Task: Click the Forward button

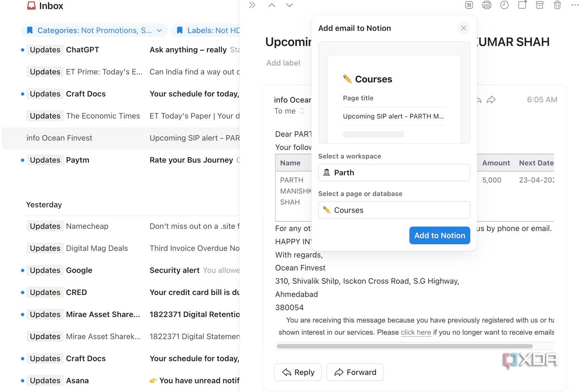Action: click(x=355, y=372)
